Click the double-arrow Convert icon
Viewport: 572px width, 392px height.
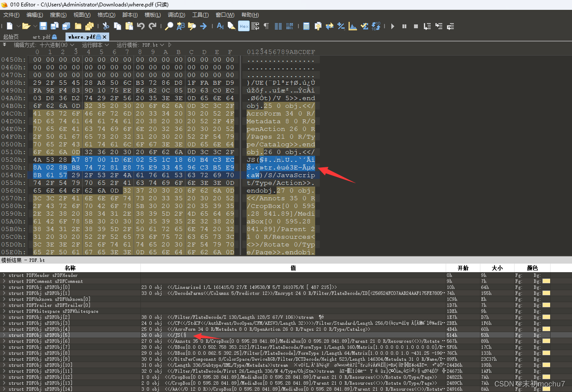coord(330,26)
